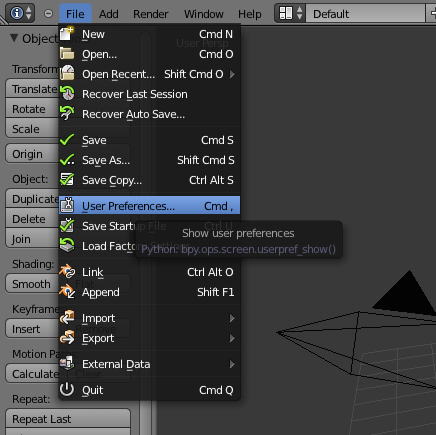Click the New file icon
436x435 pixels.
tap(67, 34)
